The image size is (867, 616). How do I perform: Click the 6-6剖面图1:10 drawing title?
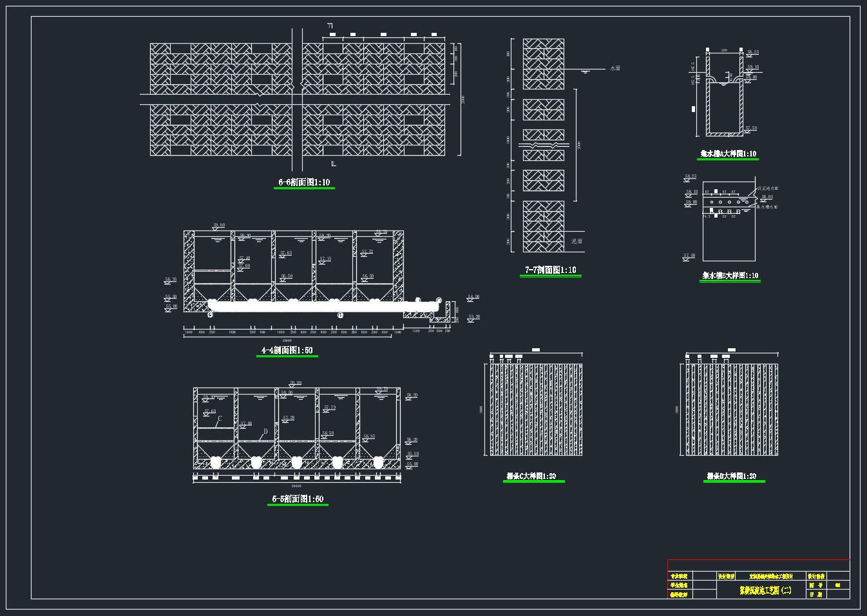pyautogui.click(x=304, y=183)
